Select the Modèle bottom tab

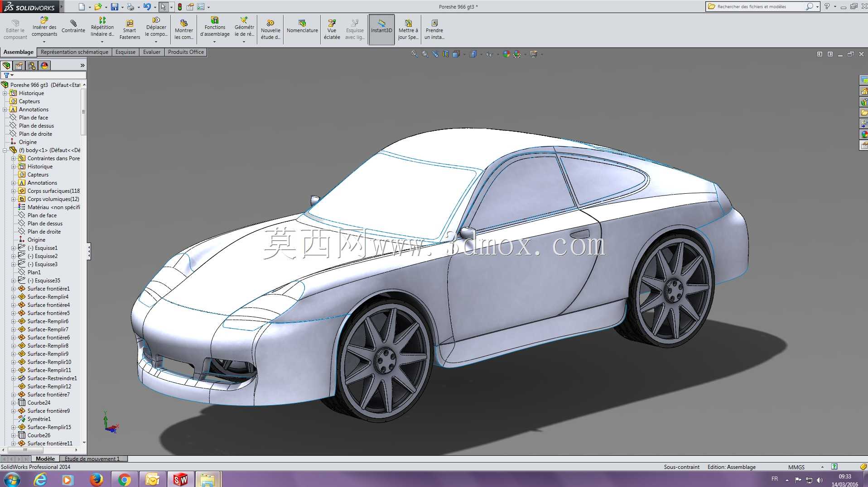tap(45, 458)
